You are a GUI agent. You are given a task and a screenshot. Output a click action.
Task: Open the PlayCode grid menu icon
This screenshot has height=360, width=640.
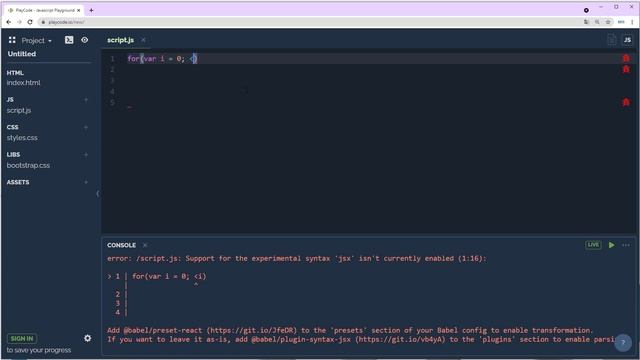tap(12, 40)
